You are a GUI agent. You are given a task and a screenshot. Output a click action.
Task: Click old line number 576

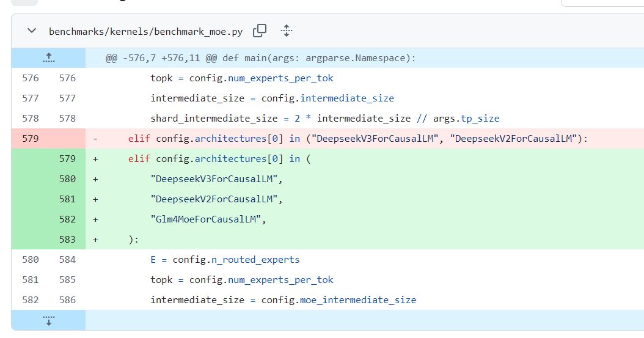[x=31, y=78]
